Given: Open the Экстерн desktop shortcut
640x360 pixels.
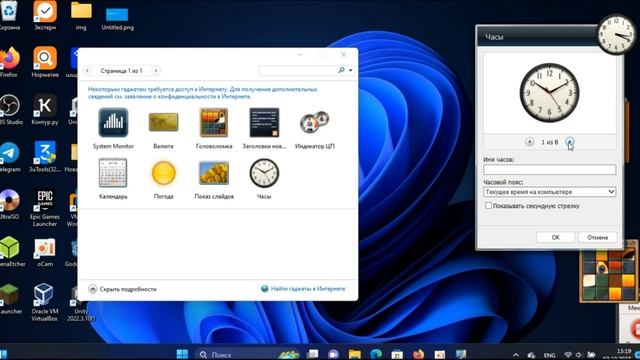Looking at the screenshot, I should (x=45, y=16).
